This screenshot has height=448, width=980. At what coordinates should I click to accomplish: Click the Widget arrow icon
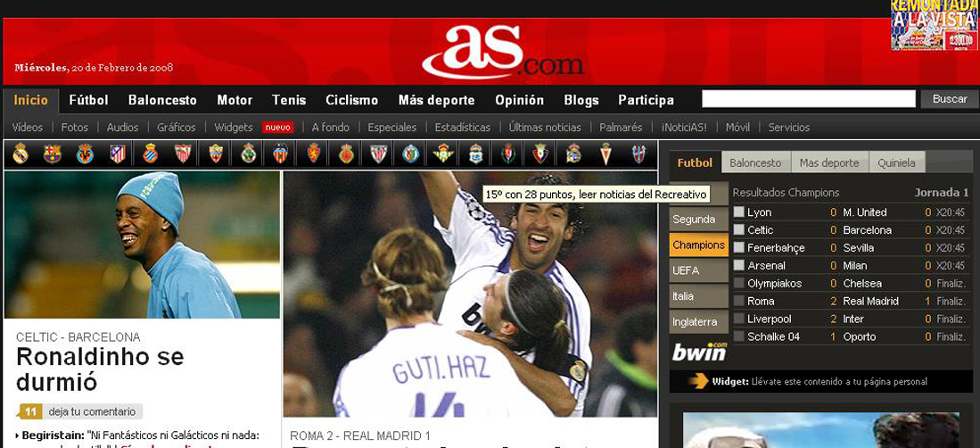pos(698,382)
